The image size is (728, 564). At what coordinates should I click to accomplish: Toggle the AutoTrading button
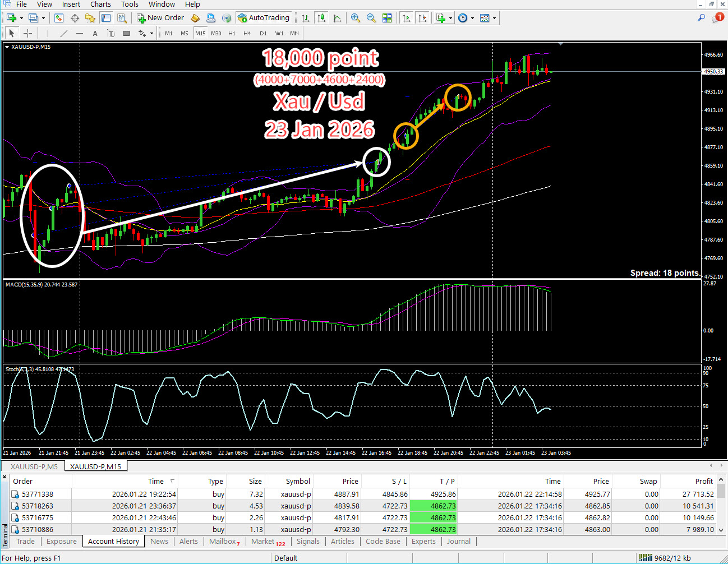pyautogui.click(x=264, y=18)
